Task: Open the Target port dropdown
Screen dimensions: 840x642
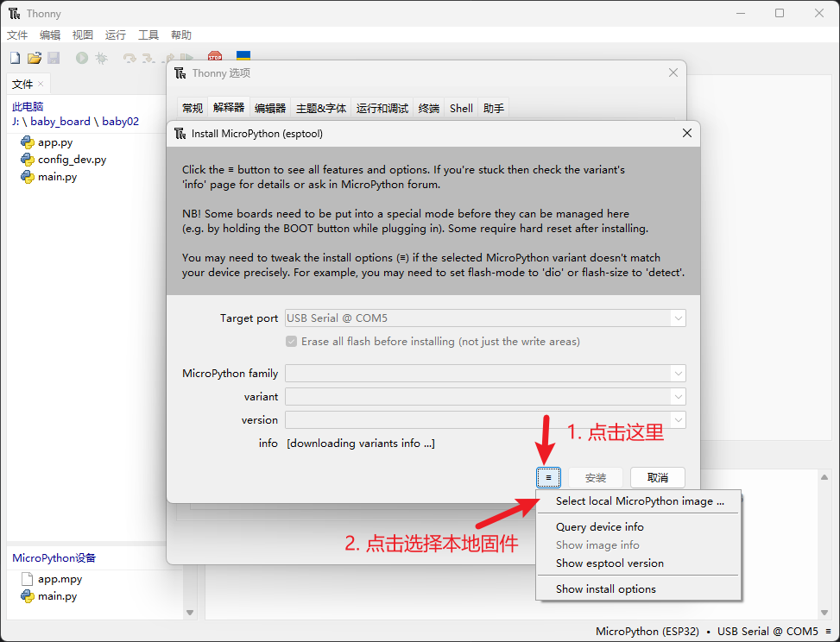Action: coord(679,318)
